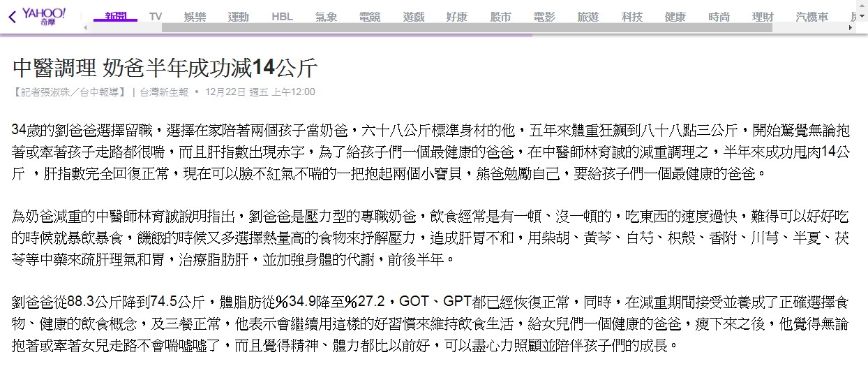The image size is (868, 371).
Task: Click the nav scrollbar left arrow
Action: pos(86,27)
